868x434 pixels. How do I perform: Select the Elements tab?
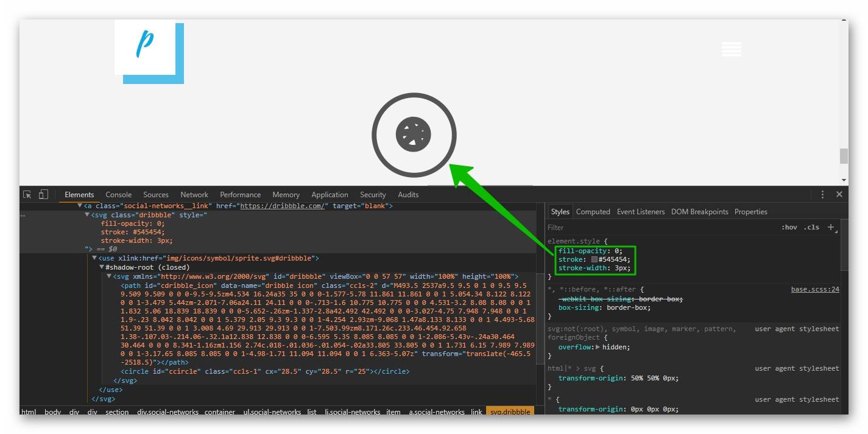click(79, 195)
